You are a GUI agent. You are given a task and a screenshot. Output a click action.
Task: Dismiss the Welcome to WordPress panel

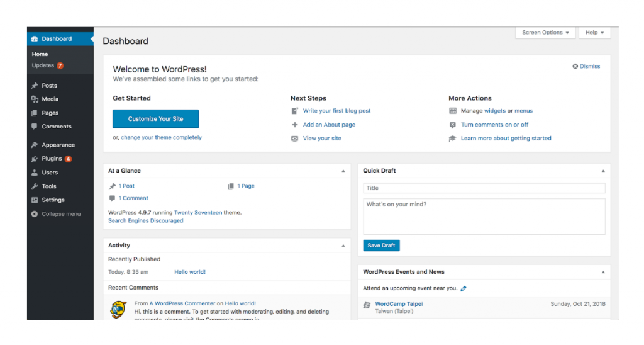click(586, 66)
